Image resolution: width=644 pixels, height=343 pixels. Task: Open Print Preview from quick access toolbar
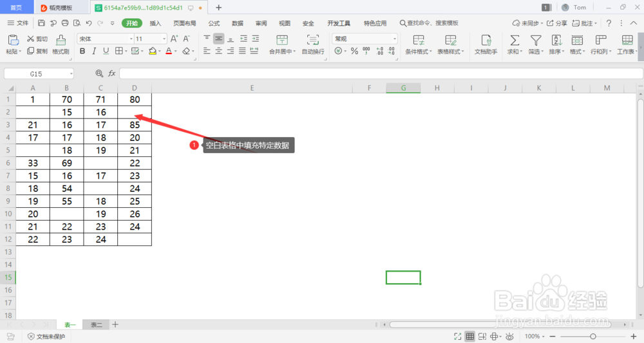pos(77,23)
